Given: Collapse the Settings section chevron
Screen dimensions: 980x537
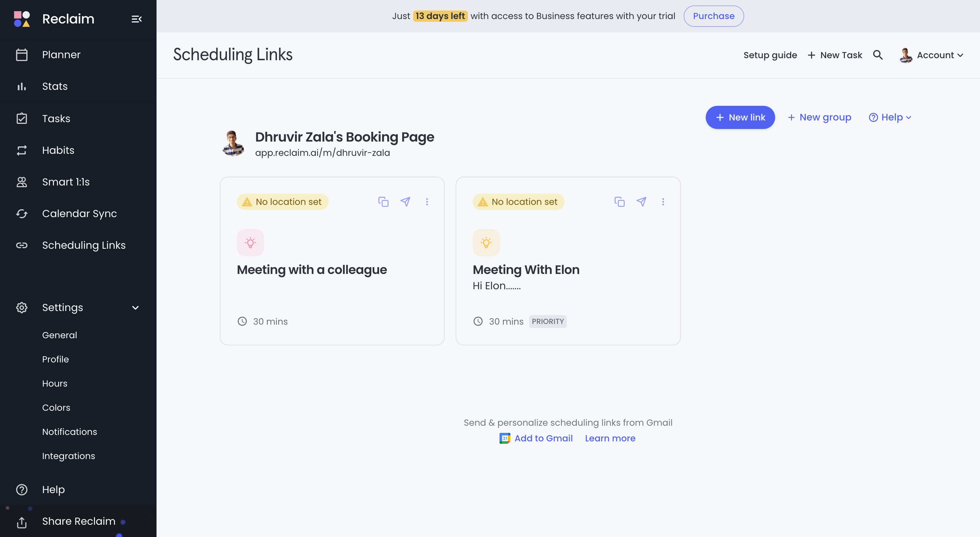Looking at the screenshot, I should coord(135,308).
